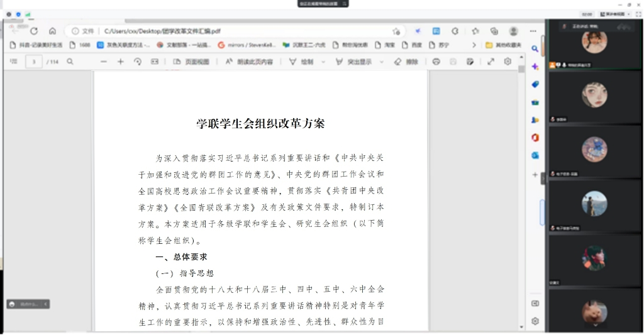Zoom in on the PDF document

[121, 62]
